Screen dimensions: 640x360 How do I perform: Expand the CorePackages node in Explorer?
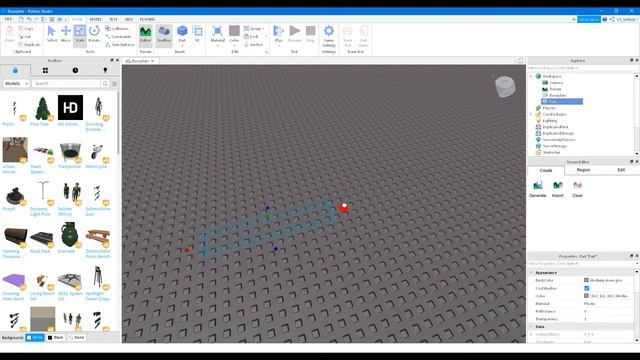pyautogui.click(x=531, y=114)
